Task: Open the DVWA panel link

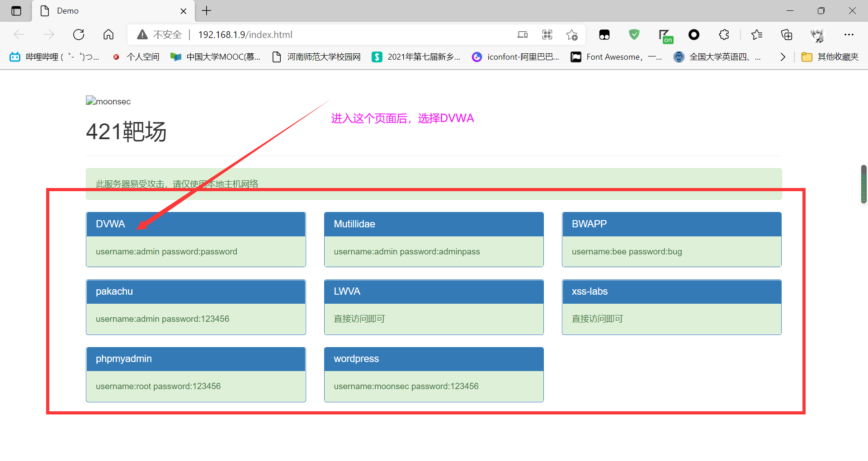Action: click(110, 224)
